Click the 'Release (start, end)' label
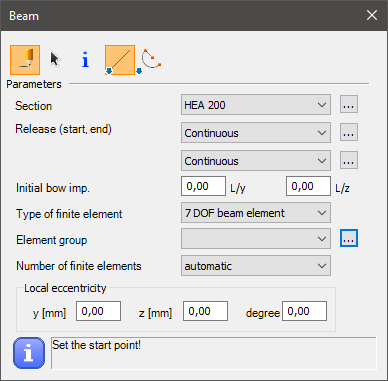This screenshot has width=388, height=381. (63, 129)
